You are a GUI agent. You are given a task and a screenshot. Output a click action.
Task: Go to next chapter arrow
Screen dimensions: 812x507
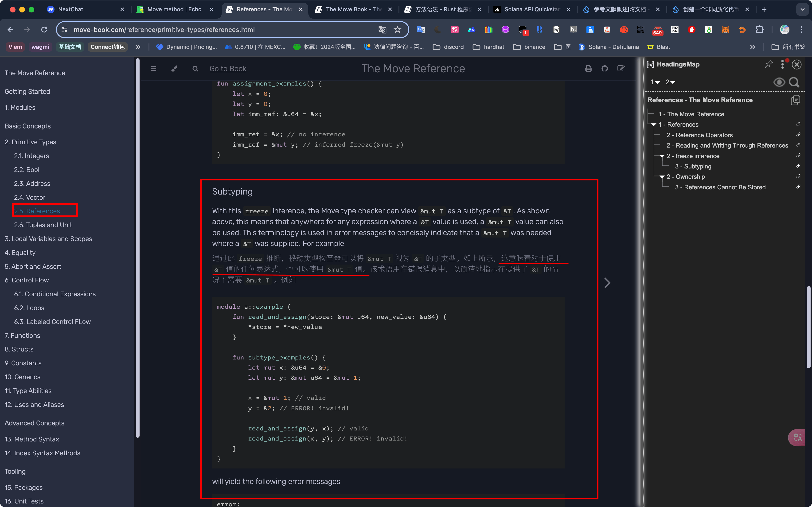(x=607, y=283)
